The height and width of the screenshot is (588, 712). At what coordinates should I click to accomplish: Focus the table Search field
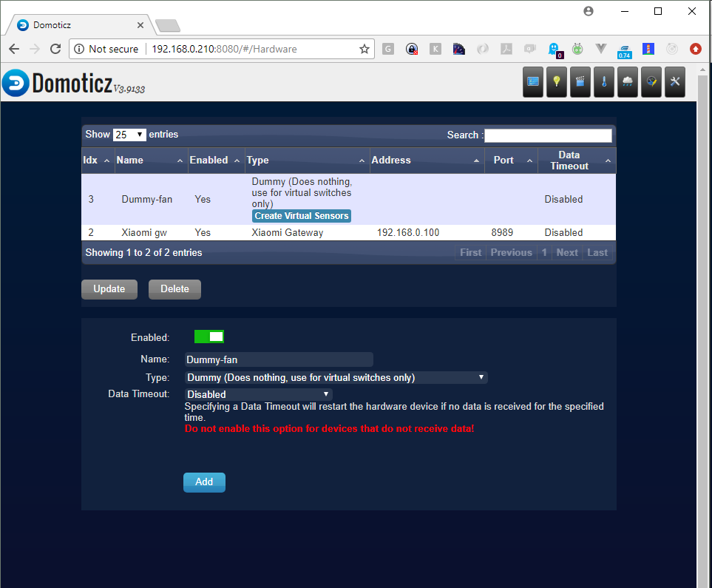tap(548, 135)
